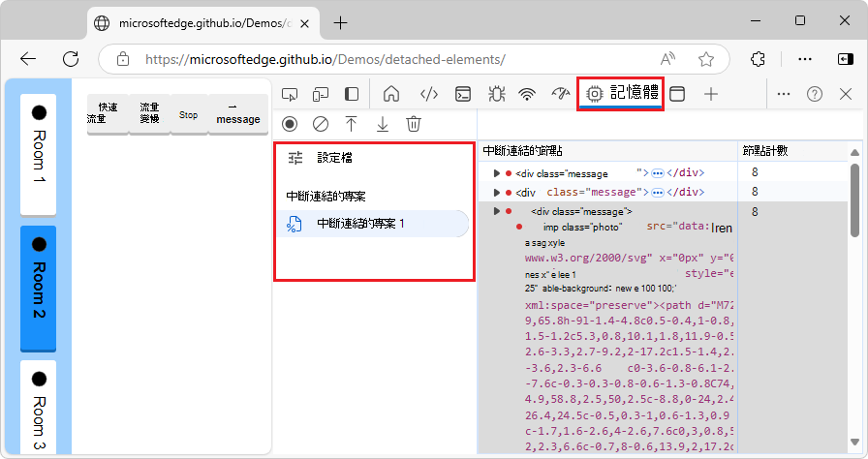Screen dimensions: 868x459
Task: Open the Elements tool icon
Action: pos(429,95)
